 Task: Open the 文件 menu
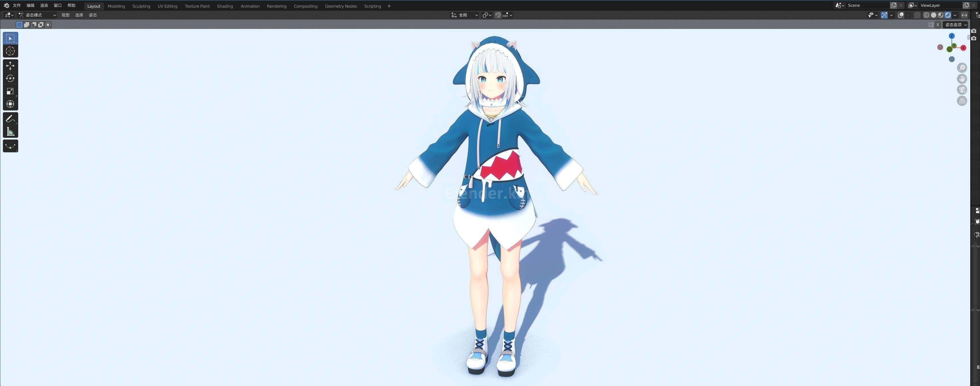(17, 5)
